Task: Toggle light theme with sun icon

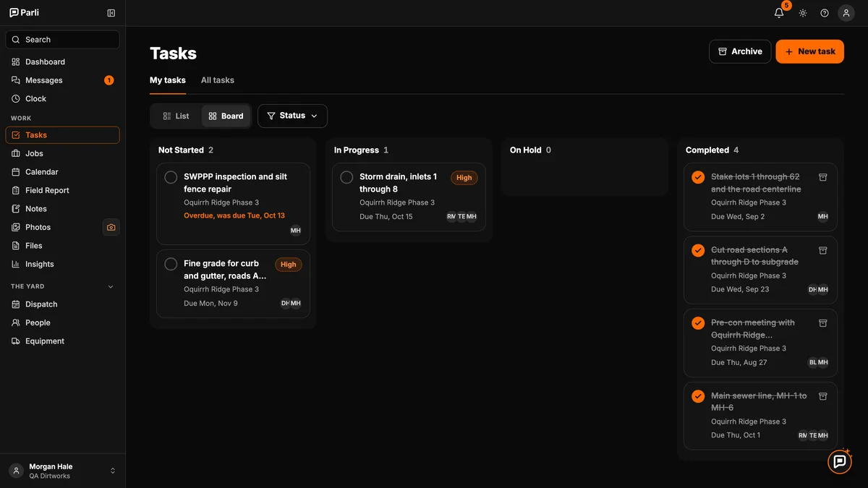Action: click(x=803, y=13)
